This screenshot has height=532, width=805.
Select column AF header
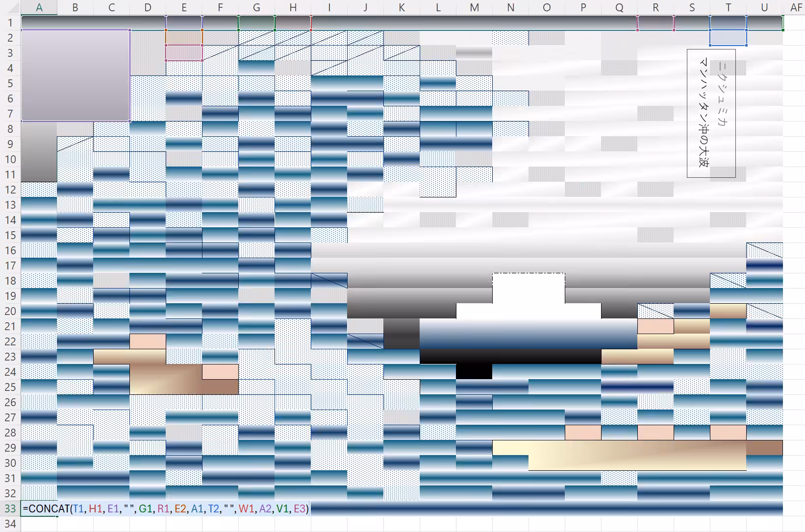pos(794,7)
